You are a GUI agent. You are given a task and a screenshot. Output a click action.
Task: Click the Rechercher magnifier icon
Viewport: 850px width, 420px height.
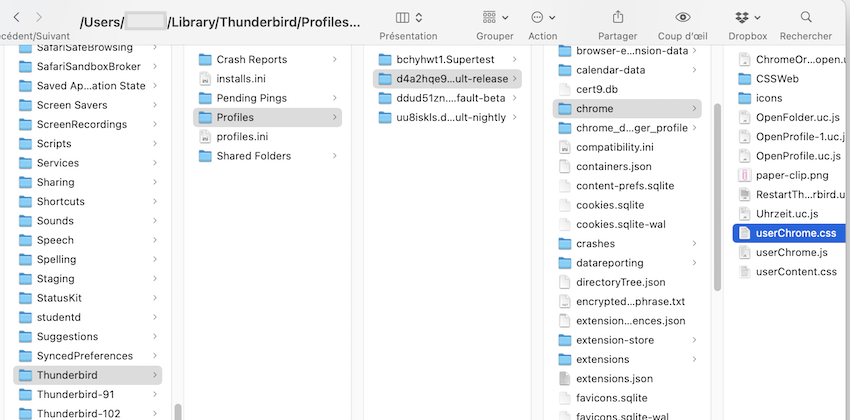coord(806,17)
